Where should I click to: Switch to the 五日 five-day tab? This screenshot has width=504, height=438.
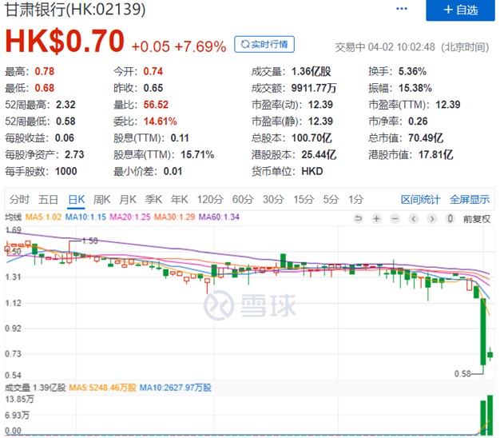point(48,199)
